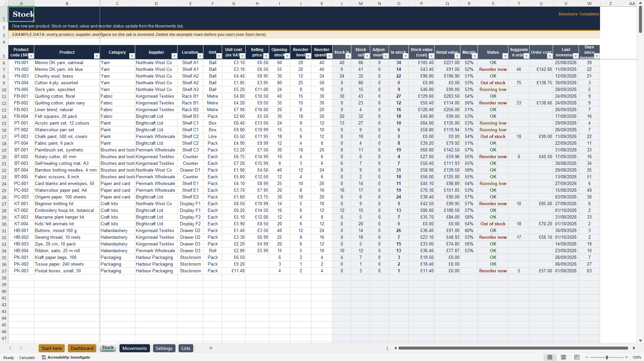Open Unit column filter dropdown

point(219,56)
